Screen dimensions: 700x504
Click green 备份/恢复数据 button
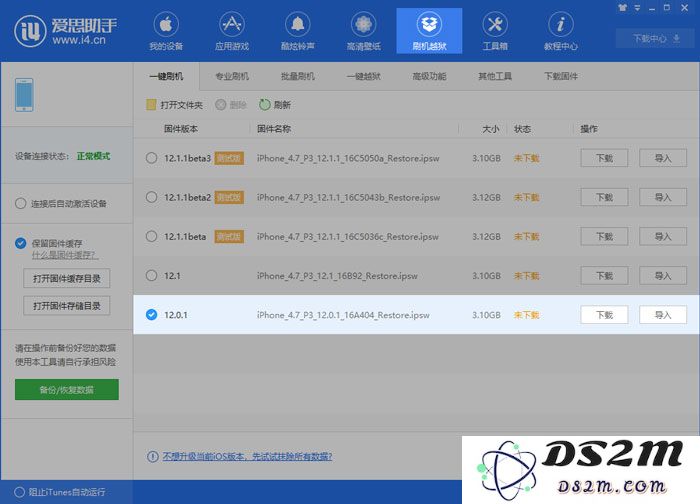[67, 390]
